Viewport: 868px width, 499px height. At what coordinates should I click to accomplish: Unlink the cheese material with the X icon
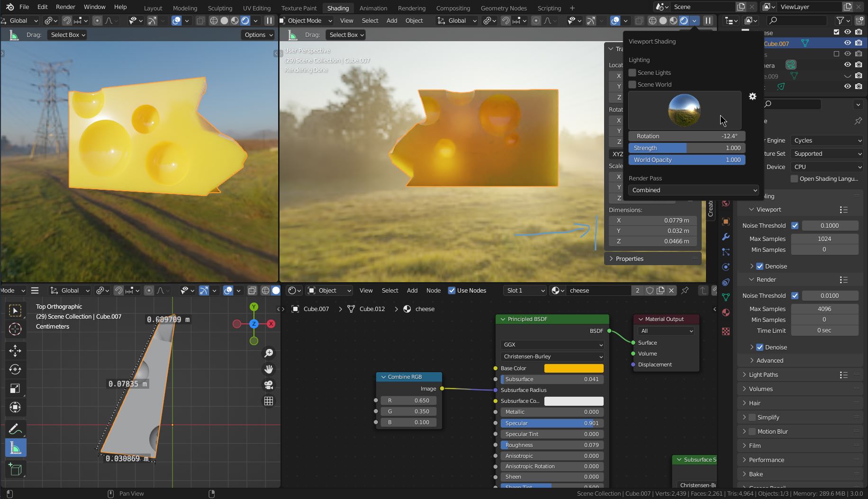pos(671,291)
